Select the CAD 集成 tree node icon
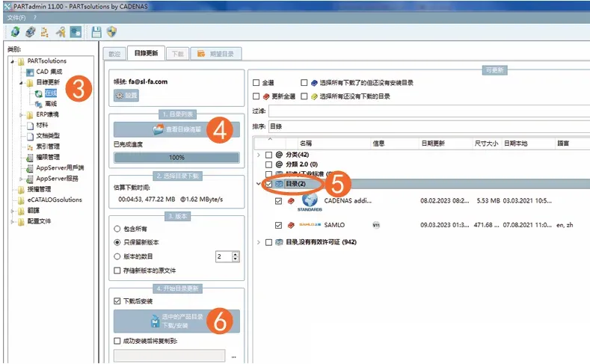 point(30,72)
